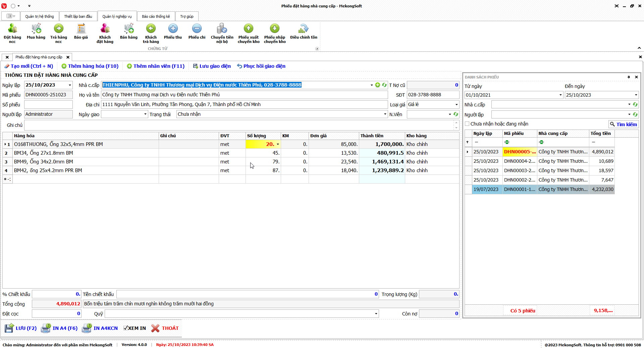Select voucher row dated 19/07/2023
644x348 pixels.
[x=486, y=189]
